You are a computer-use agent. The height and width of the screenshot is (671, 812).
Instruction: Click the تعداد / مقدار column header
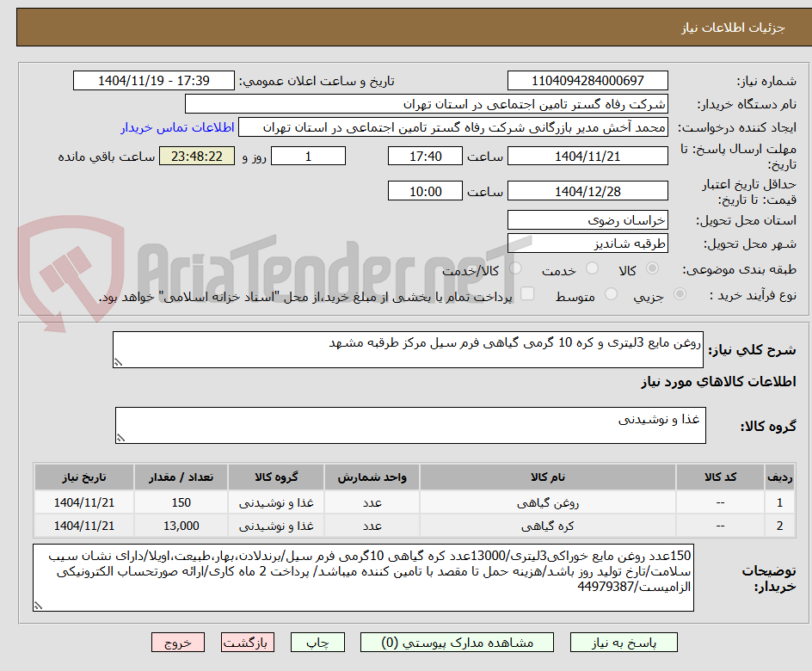pyautogui.click(x=181, y=477)
